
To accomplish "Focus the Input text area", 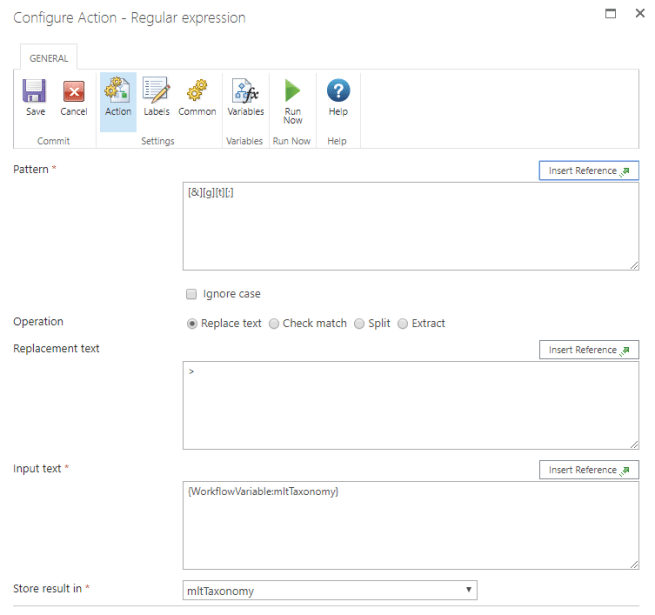I will [x=411, y=525].
